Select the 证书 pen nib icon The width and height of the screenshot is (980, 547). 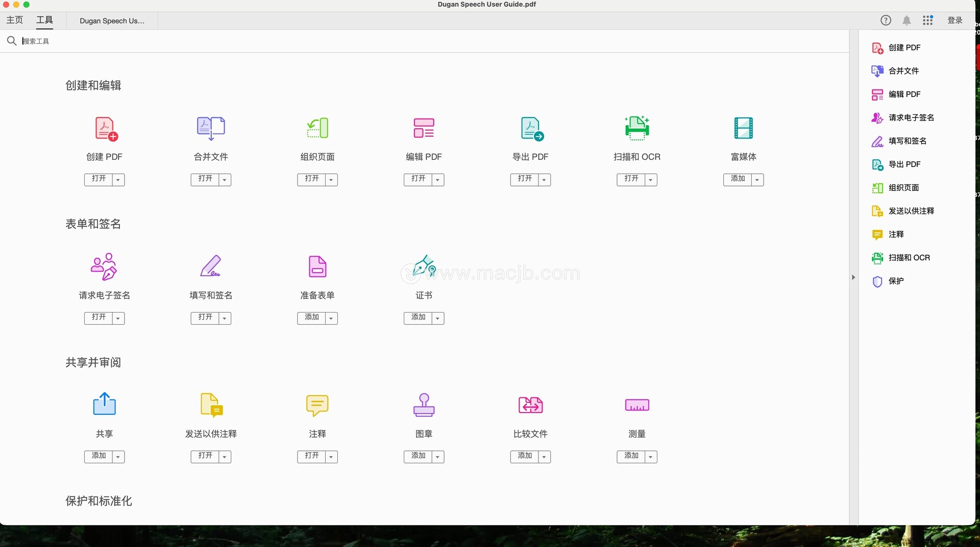[424, 266]
